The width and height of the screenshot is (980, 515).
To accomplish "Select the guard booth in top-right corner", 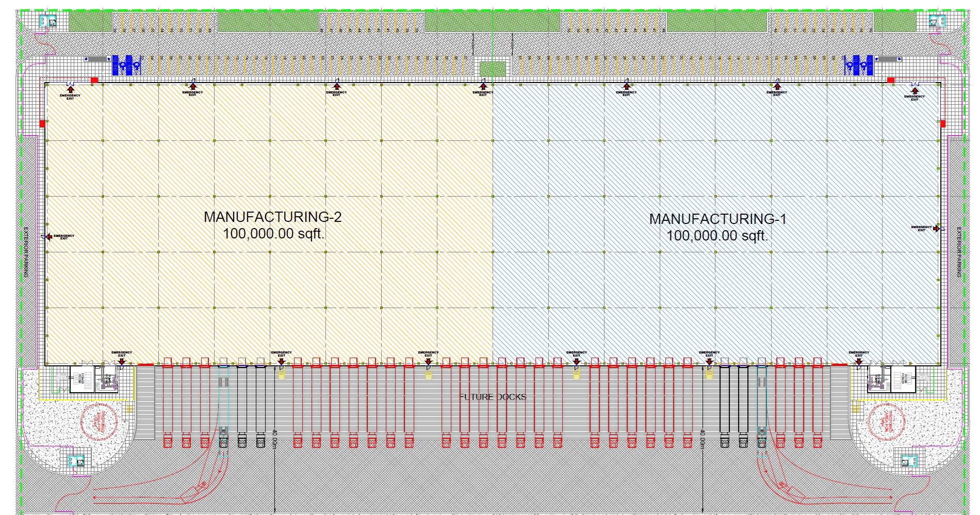I will tap(936, 21).
